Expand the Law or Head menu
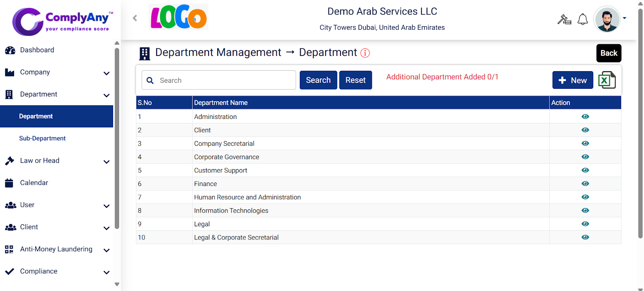This screenshot has height=291, width=644. pyautogui.click(x=106, y=162)
